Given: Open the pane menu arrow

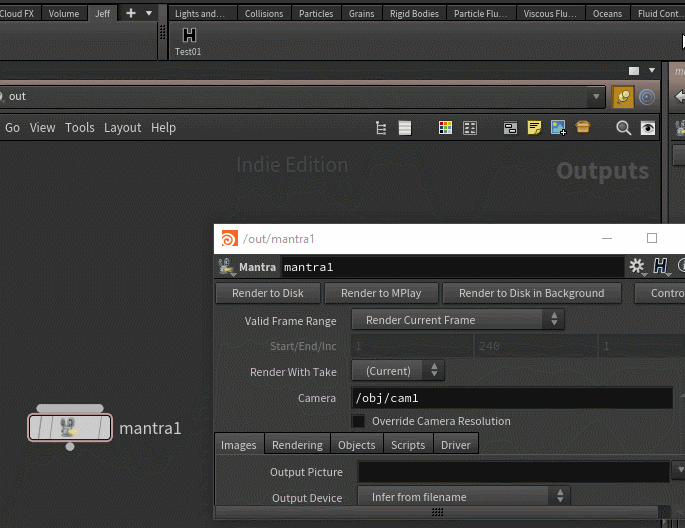Looking at the screenshot, I should 652,70.
